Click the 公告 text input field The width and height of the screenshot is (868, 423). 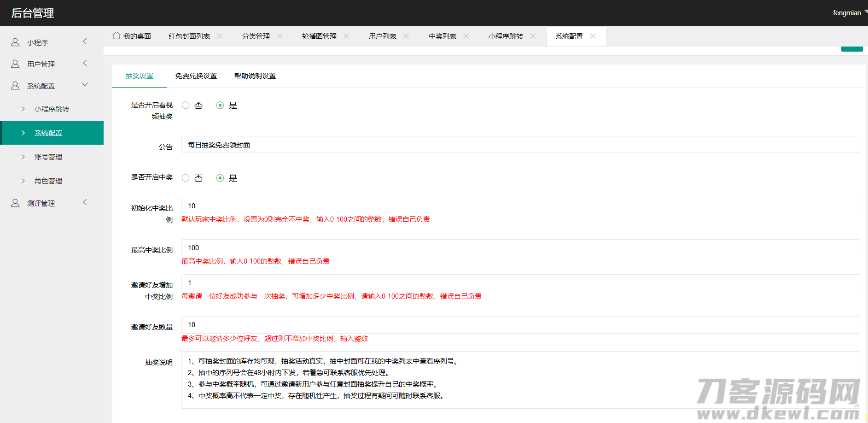(x=520, y=145)
